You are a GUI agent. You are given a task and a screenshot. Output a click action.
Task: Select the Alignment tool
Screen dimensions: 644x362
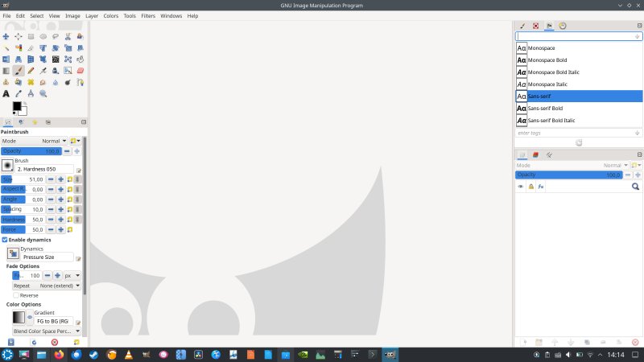pos(19,36)
